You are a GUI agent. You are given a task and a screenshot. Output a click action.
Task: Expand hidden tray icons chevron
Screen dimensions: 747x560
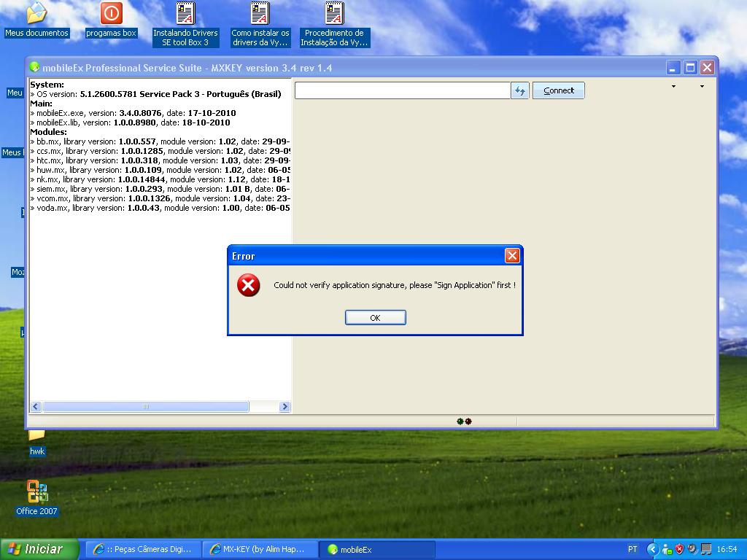pos(652,549)
